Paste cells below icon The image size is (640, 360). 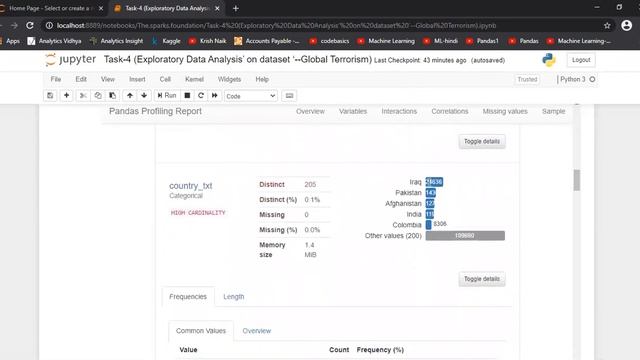[x=112, y=96]
